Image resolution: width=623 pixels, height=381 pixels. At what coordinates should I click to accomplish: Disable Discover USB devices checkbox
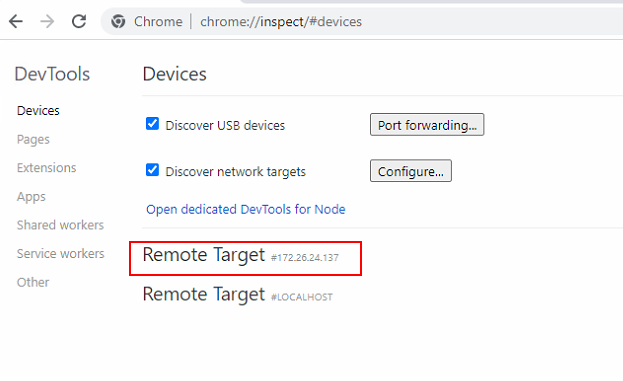(152, 124)
